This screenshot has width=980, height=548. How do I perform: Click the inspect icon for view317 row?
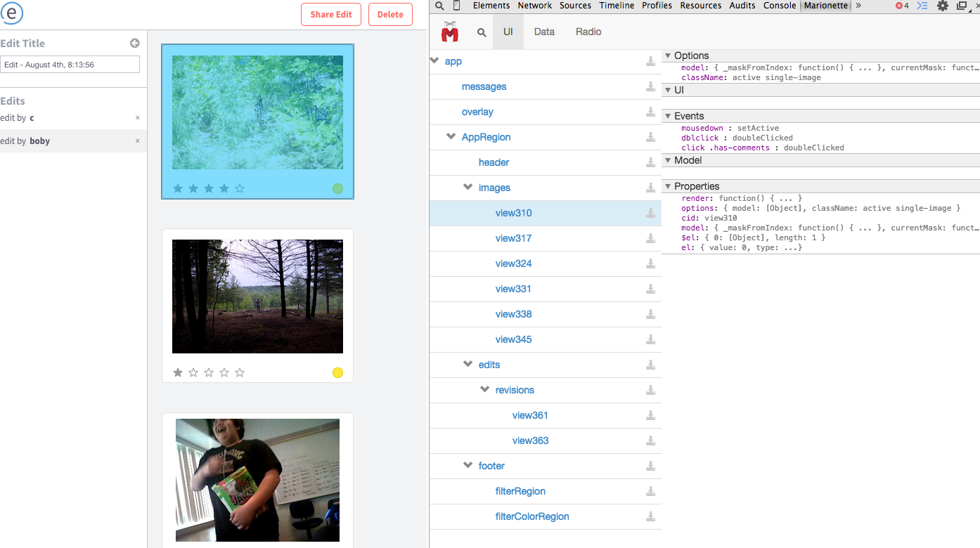pyautogui.click(x=651, y=239)
